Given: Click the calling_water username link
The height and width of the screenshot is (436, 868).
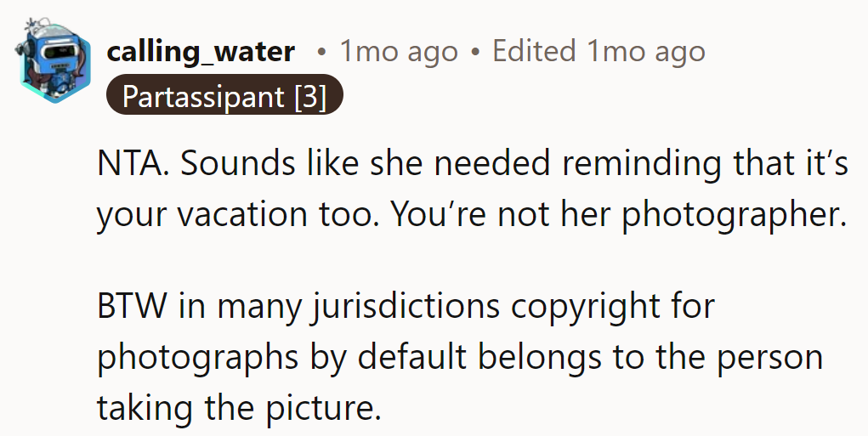Looking at the screenshot, I should click(x=201, y=51).
